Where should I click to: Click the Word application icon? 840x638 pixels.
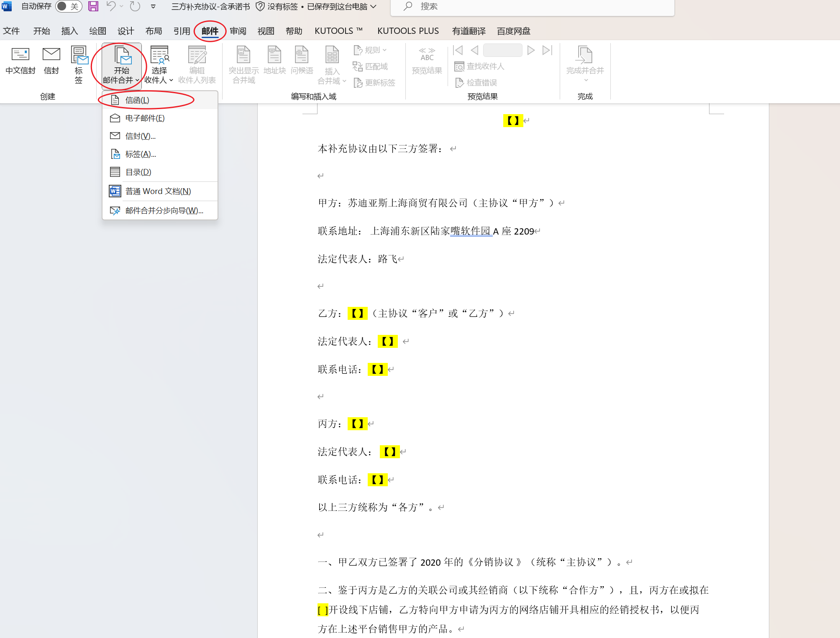tap(7, 6)
